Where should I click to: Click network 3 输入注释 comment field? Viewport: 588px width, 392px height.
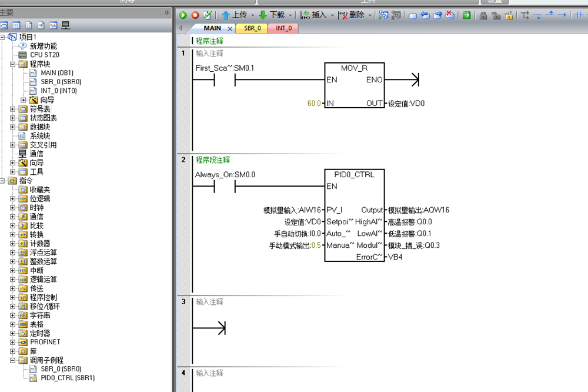(x=210, y=302)
